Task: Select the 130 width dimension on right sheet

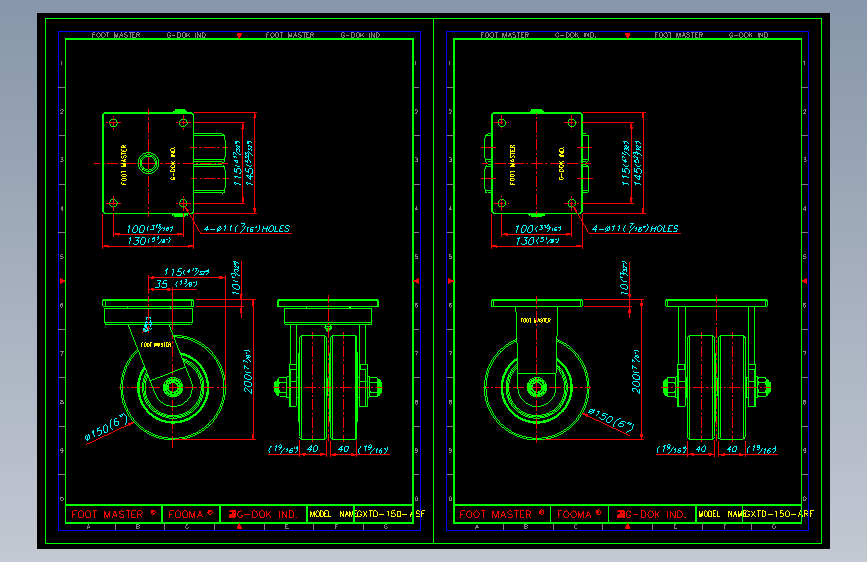Action: [x=537, y=241]
